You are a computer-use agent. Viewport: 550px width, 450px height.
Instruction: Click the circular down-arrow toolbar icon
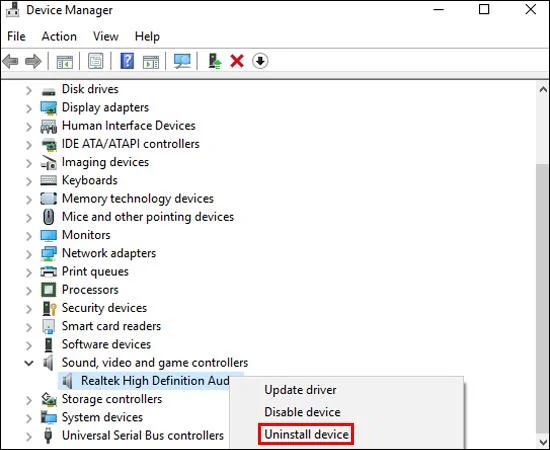click(x=260, y=61)
